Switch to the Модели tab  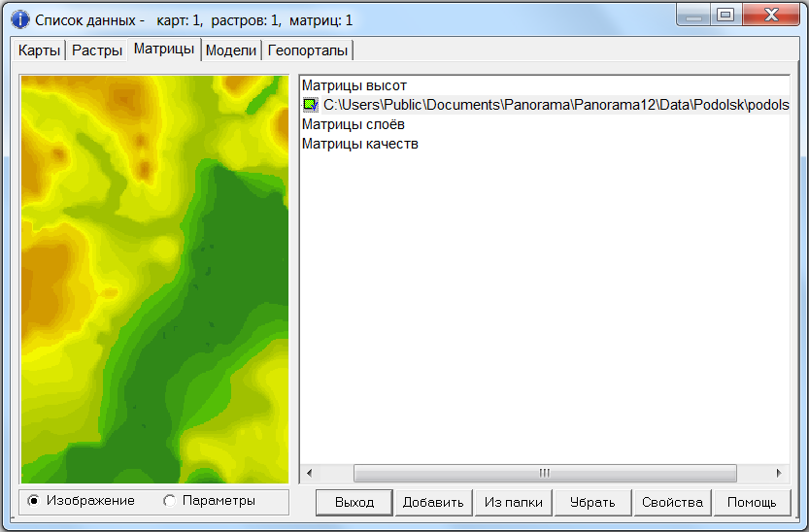coord(232,50)
